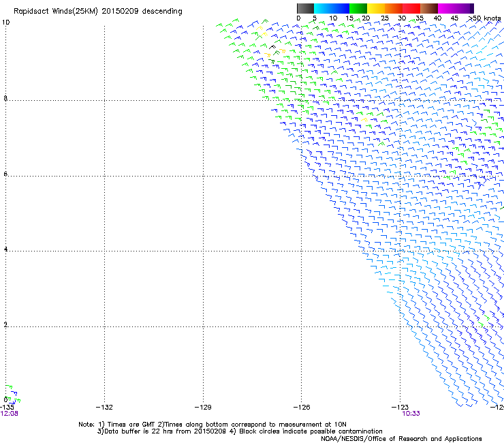The image size is (504, 443).
Task: Click the red 30-35 knots legend segment
Action: pyautogui.click(x=411, y=8)
